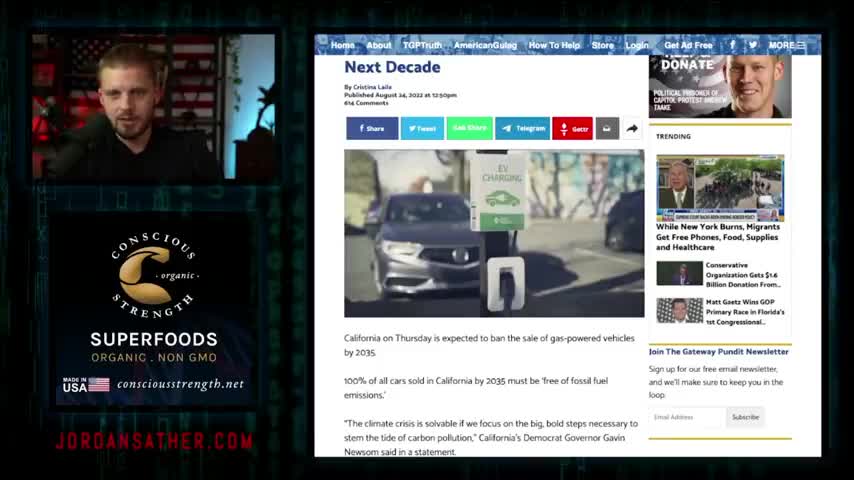Click the 'Published August 24, 2022' date text
The image size is (854, 480).
tap(400, 95)
